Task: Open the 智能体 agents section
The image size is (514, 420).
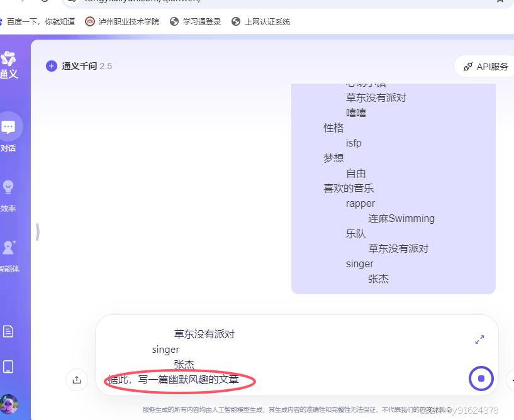Action: pyautogui.click(x=9, y=256)
